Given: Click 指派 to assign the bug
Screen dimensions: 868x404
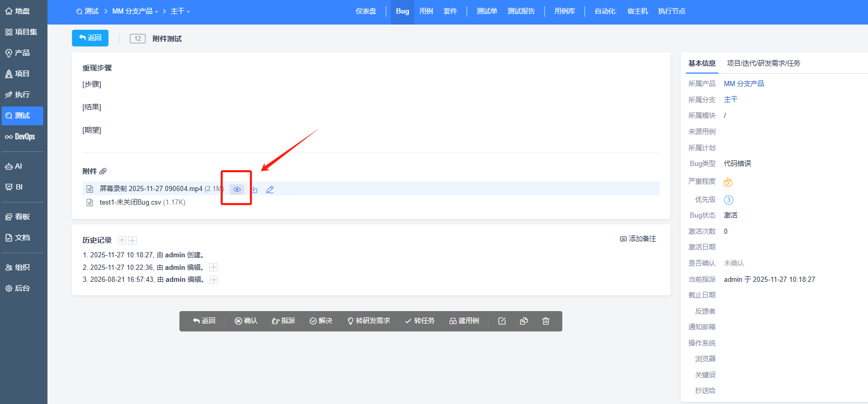Looking at the screenshot, I should [x=284, y=321].
